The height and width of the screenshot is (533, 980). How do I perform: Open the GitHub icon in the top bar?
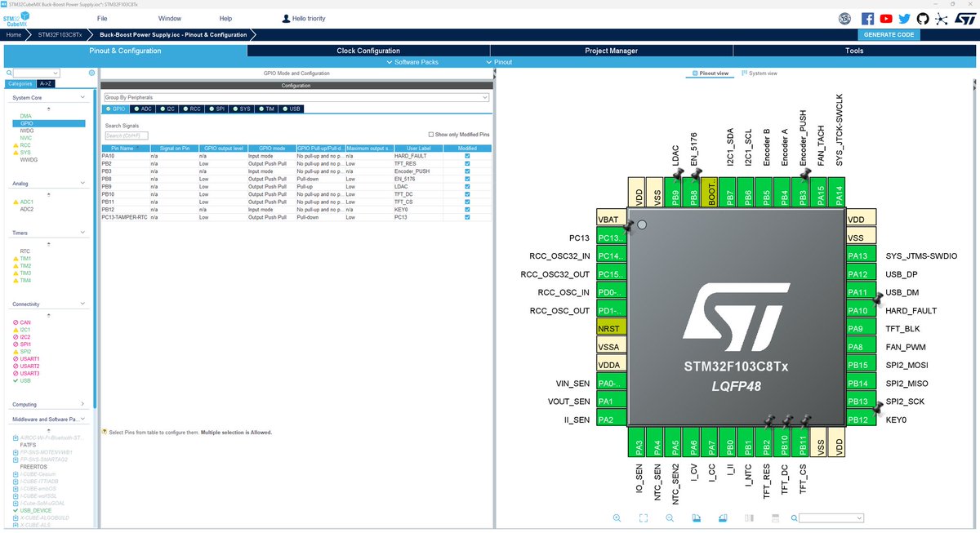pos(923,18)
